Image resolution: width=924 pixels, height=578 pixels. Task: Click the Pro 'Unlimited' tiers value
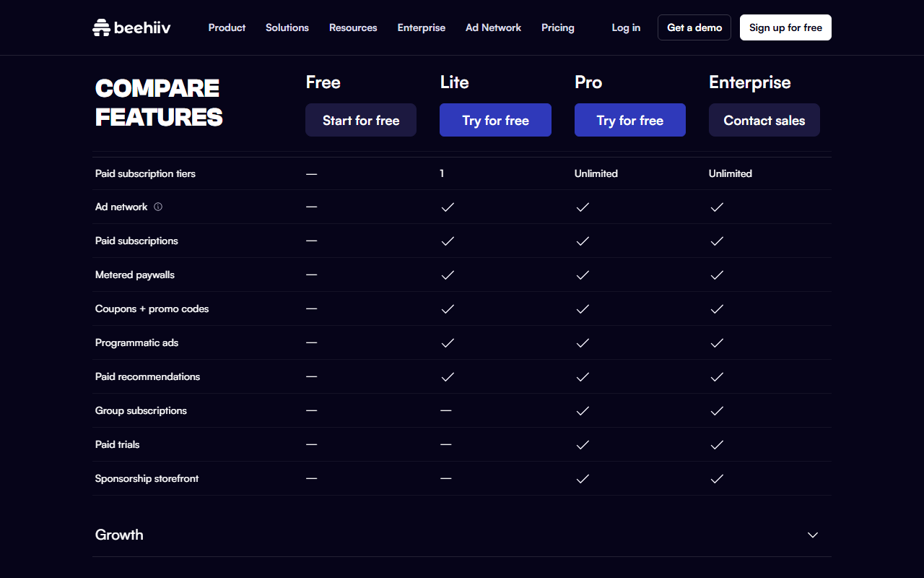click(x=596, y=173)
